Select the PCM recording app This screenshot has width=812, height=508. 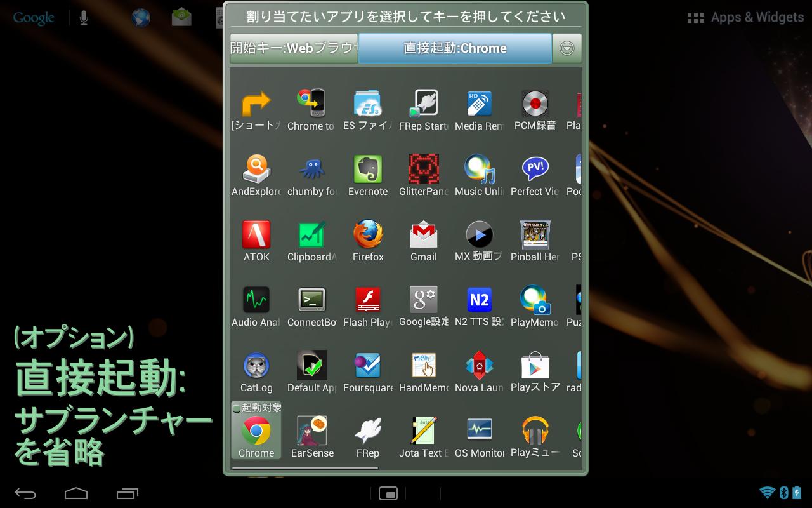(x=535, y=103)
